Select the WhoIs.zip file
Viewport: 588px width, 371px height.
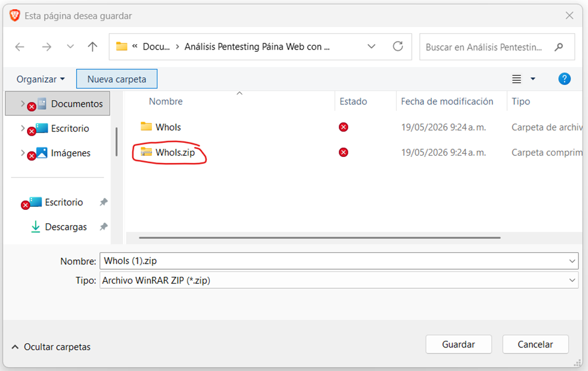click(x=175, y=152)
